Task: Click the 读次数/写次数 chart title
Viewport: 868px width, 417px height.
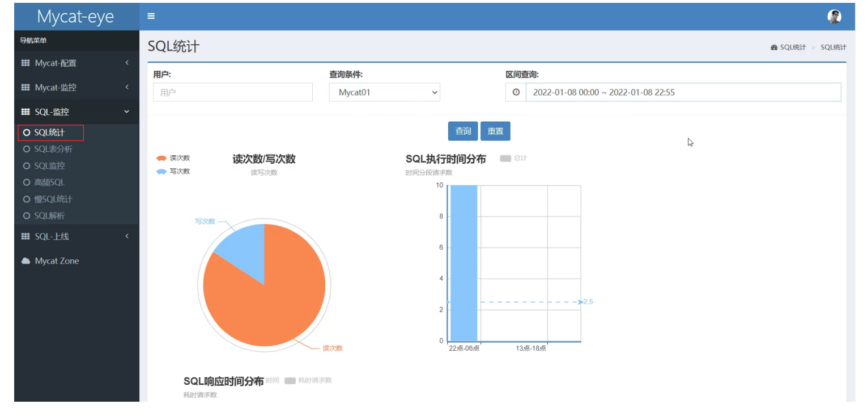Action: [x=264, y=159]
